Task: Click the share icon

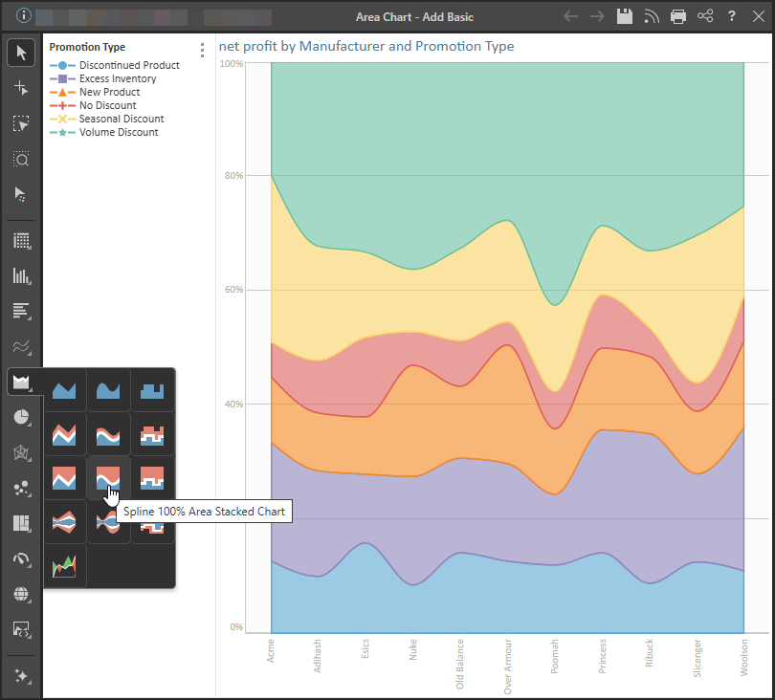Action: pos(705,16)
